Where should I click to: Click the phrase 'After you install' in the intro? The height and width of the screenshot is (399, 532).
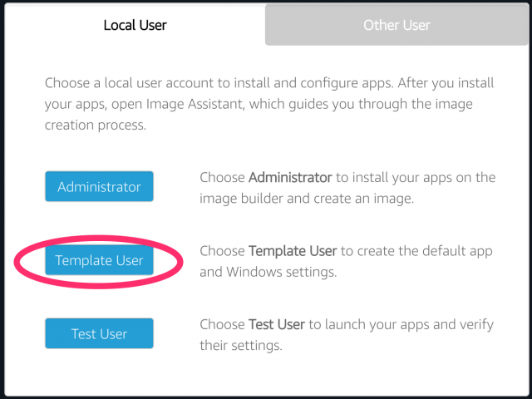point(446,83)
